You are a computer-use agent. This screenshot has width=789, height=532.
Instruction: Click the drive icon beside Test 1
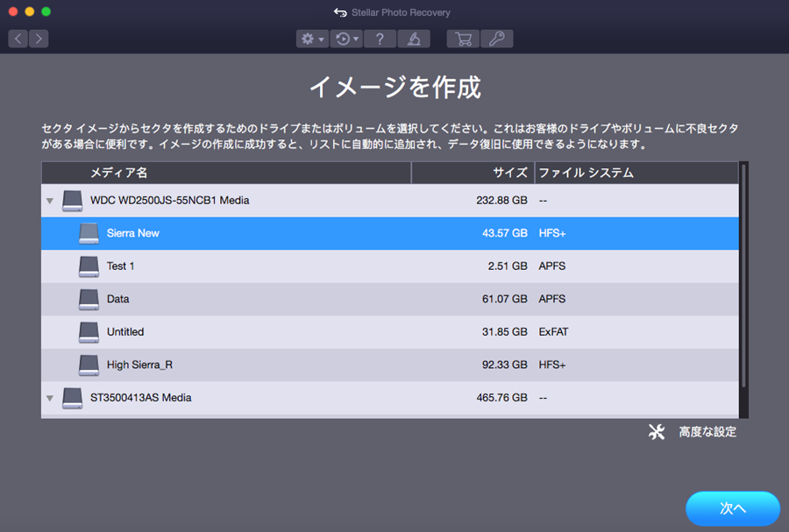coord(89,266)
